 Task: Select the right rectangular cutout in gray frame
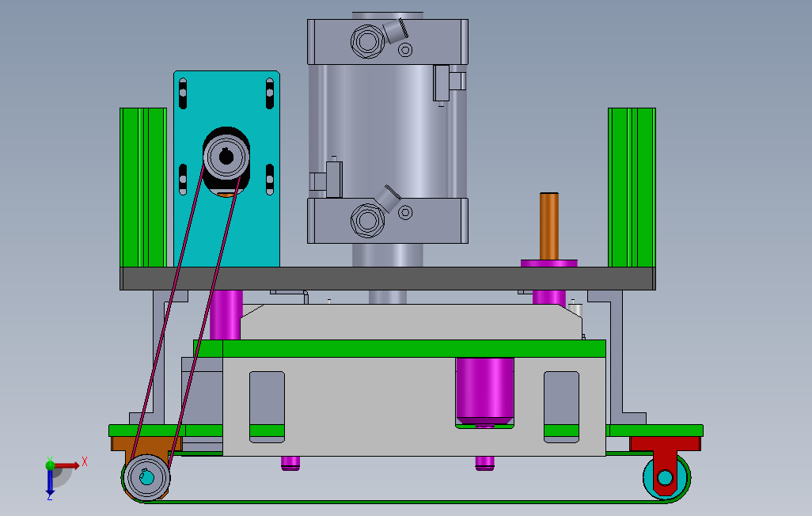pos(561,407)
